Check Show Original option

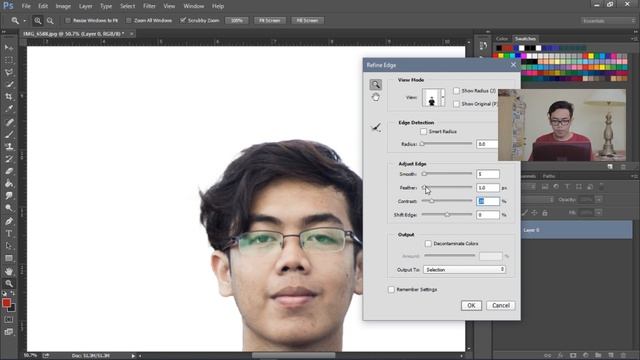456,104
